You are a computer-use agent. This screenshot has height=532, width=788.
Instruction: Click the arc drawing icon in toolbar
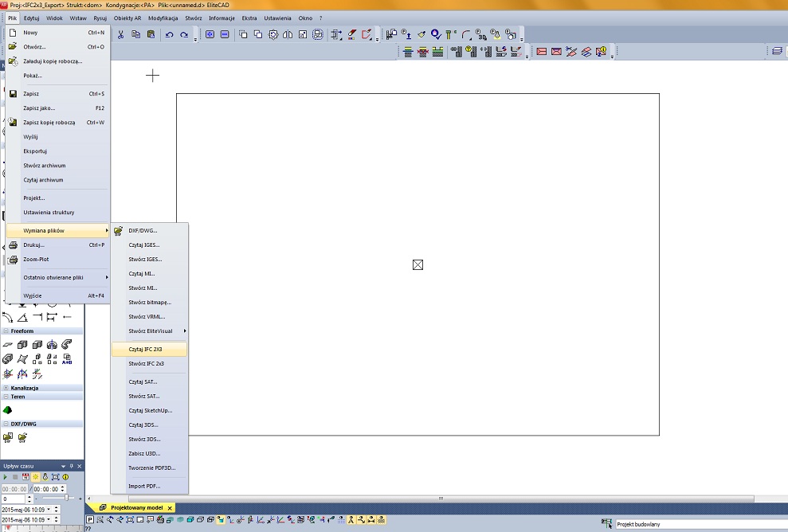click(466, 35)
